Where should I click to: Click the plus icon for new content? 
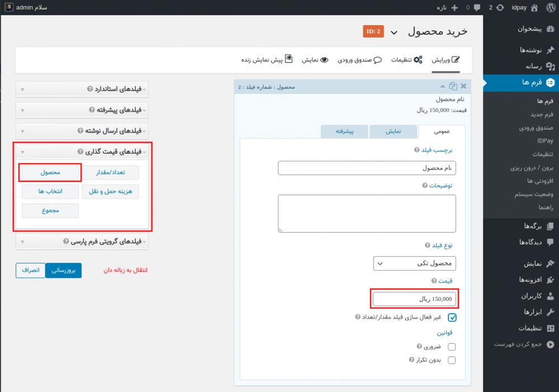[x=454, y=7]
